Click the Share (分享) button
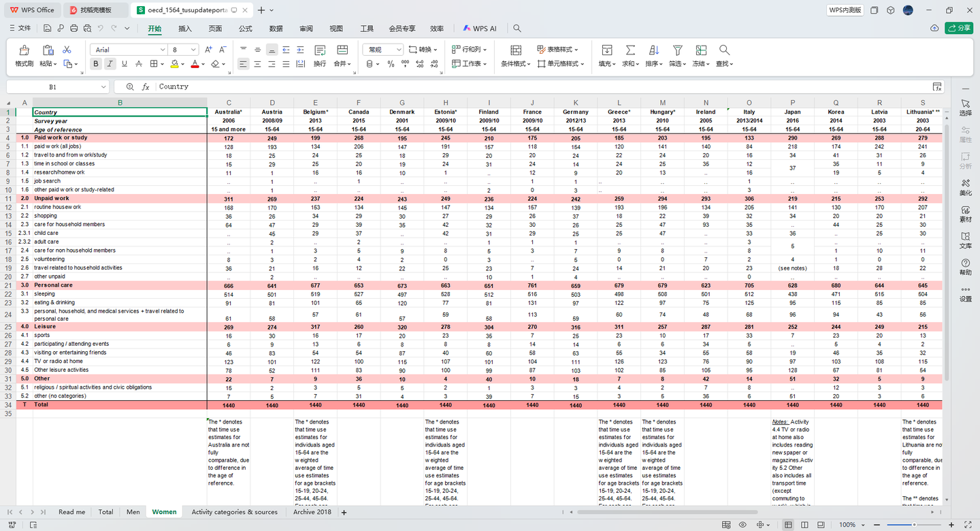Image resolution: width=980 pixels, height=531 pixels. pos(959,28)
